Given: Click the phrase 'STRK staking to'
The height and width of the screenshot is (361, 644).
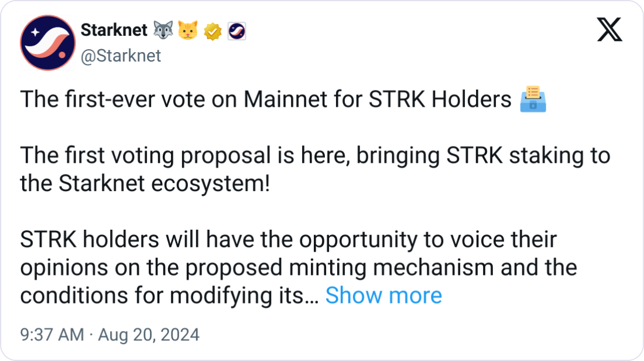Looking at the screenshot, I should pos(528,155).
